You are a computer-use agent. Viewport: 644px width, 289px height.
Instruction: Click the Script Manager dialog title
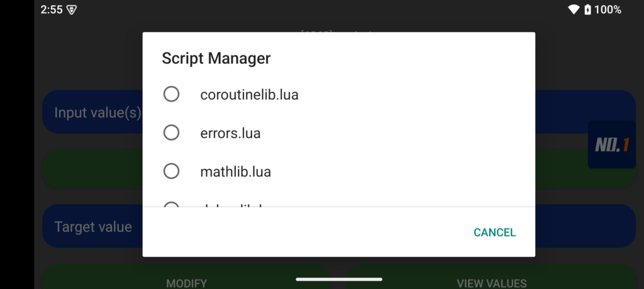(216, 59)
